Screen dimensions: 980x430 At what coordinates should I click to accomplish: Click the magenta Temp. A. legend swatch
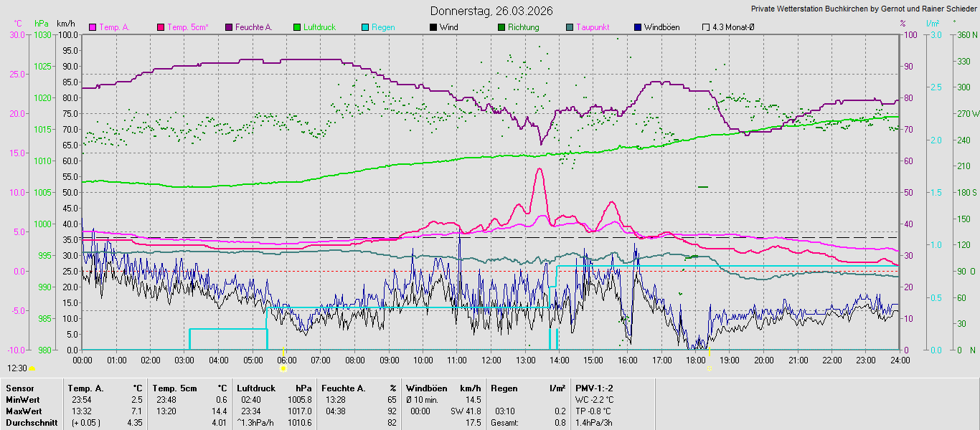(93, 27)
